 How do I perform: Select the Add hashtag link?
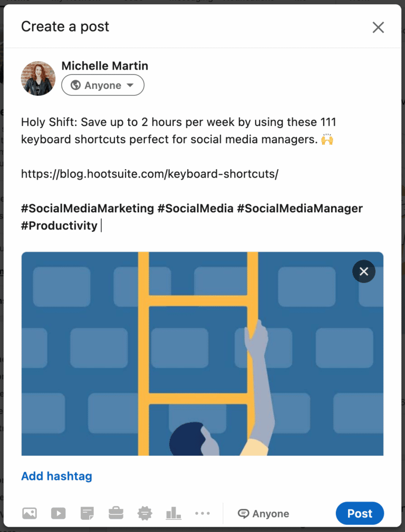56,476
